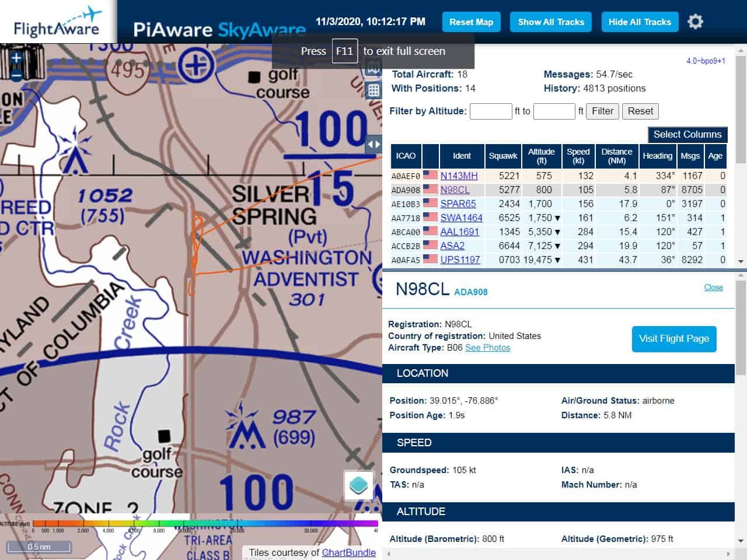
Task: Open the Select Columns menu
Action: coord(687,134)
